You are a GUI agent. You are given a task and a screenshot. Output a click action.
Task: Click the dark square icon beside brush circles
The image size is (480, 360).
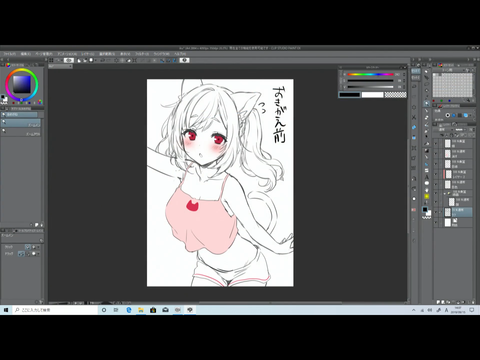click(460, 115)
